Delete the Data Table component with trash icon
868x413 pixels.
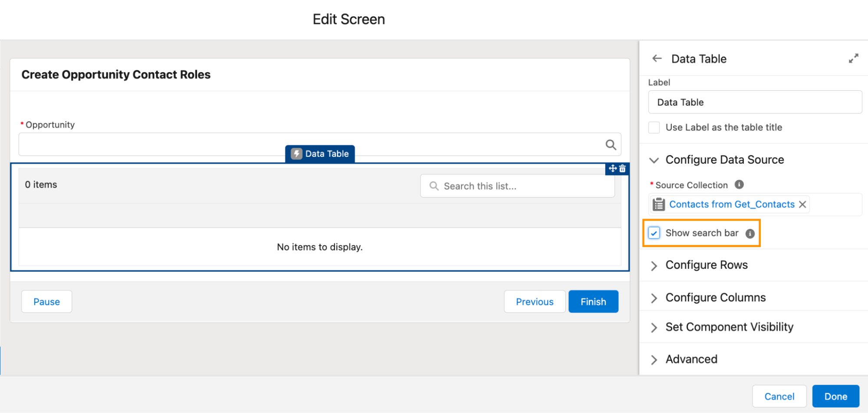tap(622, 169)
